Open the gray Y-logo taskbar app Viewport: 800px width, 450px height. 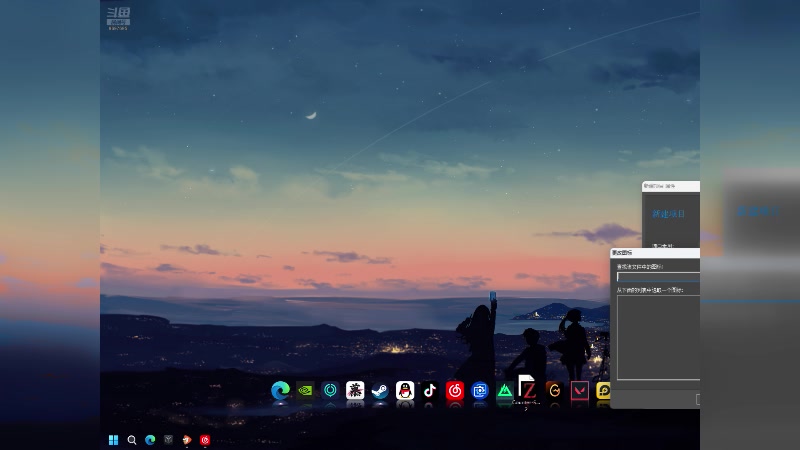click(168, 440)
